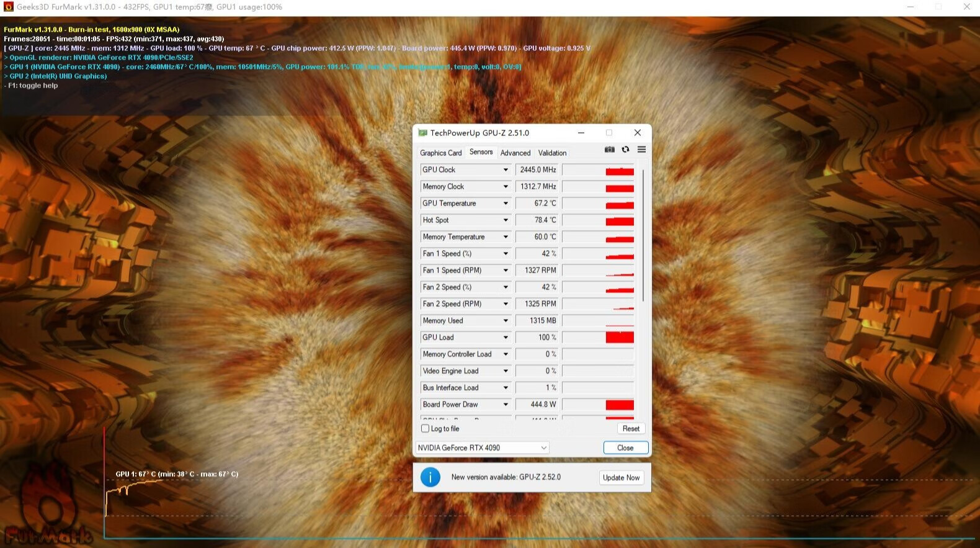Close the GPU-Z window with the X

637,133
